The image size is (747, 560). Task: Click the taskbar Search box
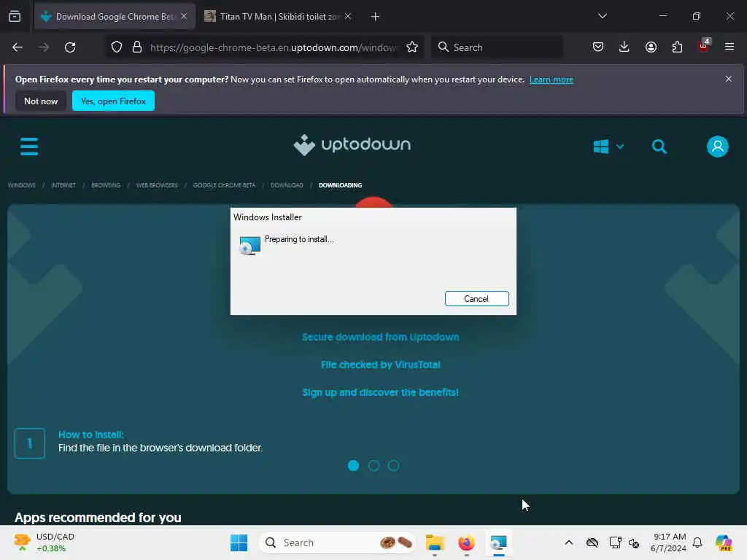pyautogui.click(x=336, y=542)
